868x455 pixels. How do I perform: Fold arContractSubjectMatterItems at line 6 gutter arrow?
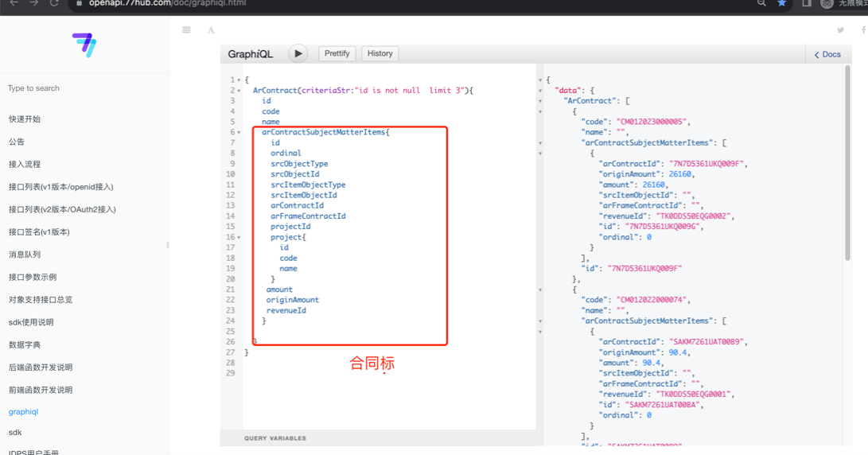click(x=239, y=133)
